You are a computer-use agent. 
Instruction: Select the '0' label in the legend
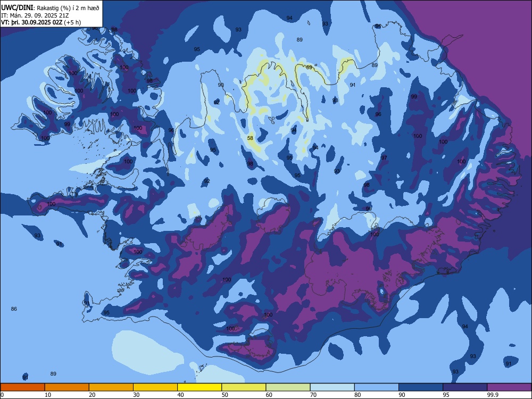(2, 395)
